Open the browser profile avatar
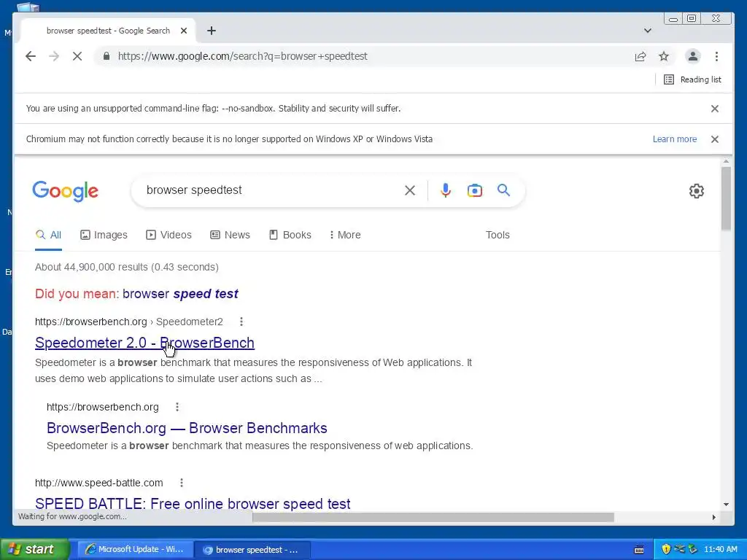The height and width of the screenshot is (560, 747). point(693,56)
